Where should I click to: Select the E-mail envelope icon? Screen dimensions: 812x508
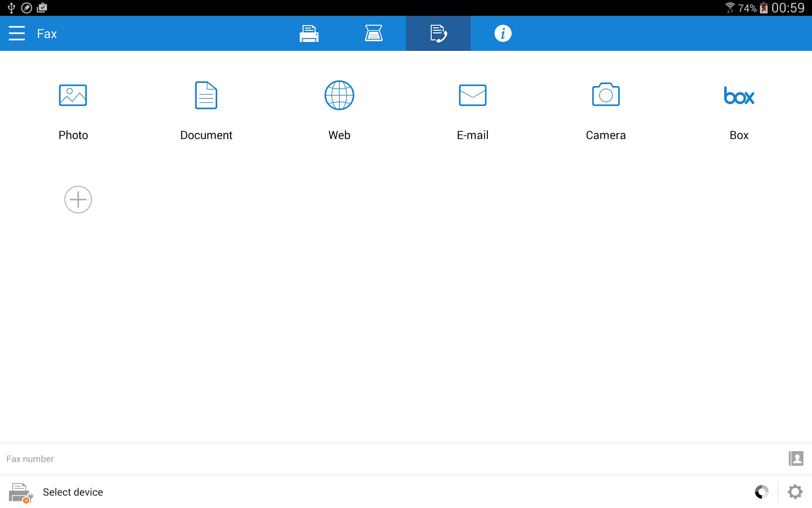pos(472,96)
